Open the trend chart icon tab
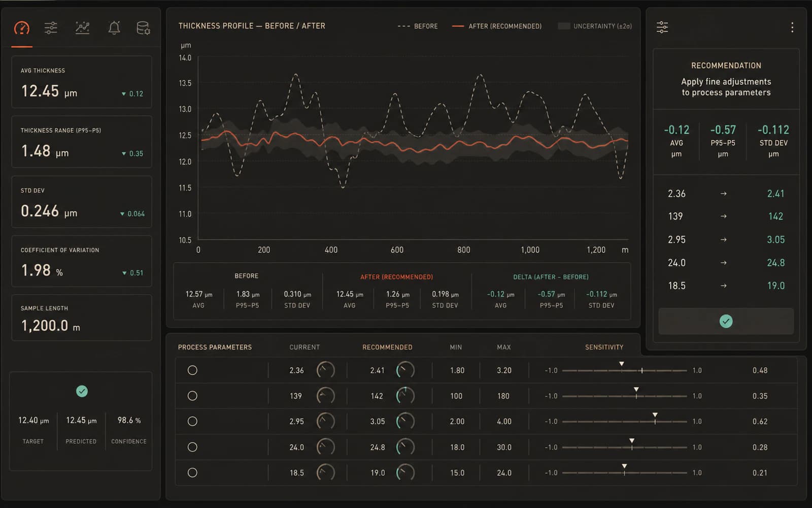The height and width of the screenshot is (508, 812). (82, 28)
